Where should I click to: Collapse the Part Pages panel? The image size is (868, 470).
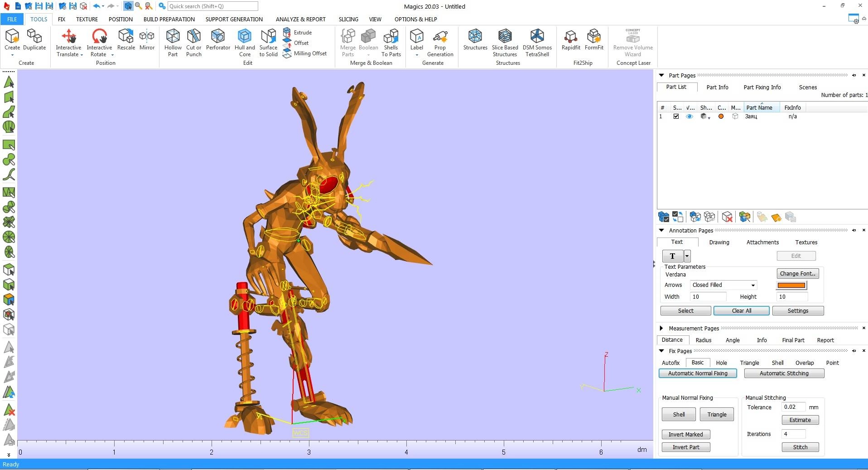point(661,75)
